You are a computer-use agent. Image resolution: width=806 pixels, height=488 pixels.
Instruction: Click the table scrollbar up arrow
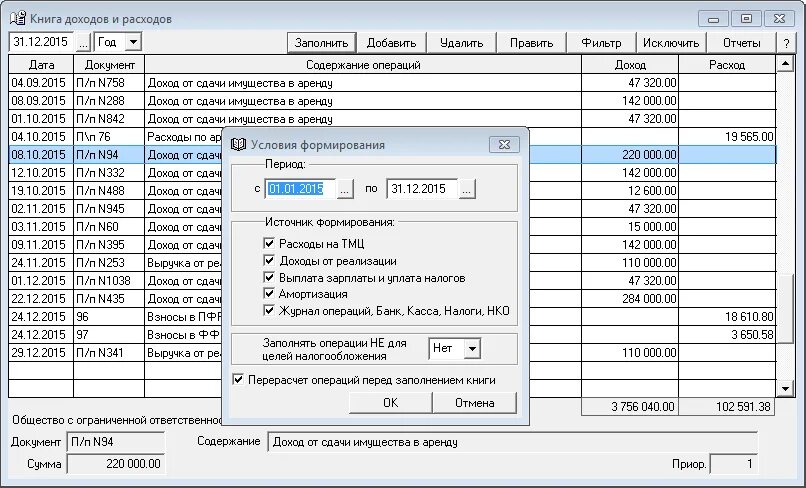click(x=785, y=64)
